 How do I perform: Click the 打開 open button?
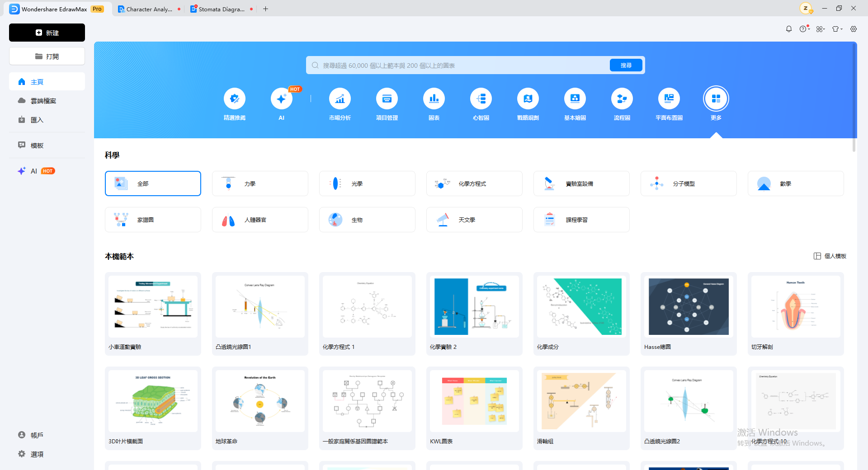47,56
